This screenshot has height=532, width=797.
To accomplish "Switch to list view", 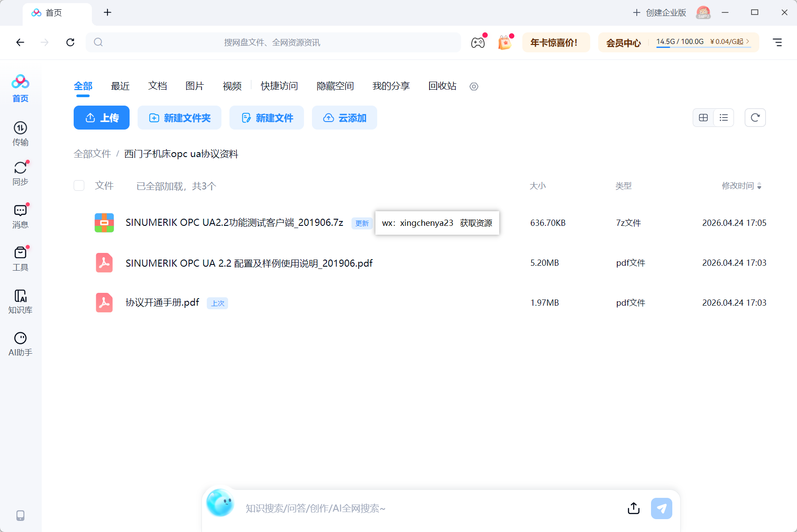I will click(x=724, y=118).
